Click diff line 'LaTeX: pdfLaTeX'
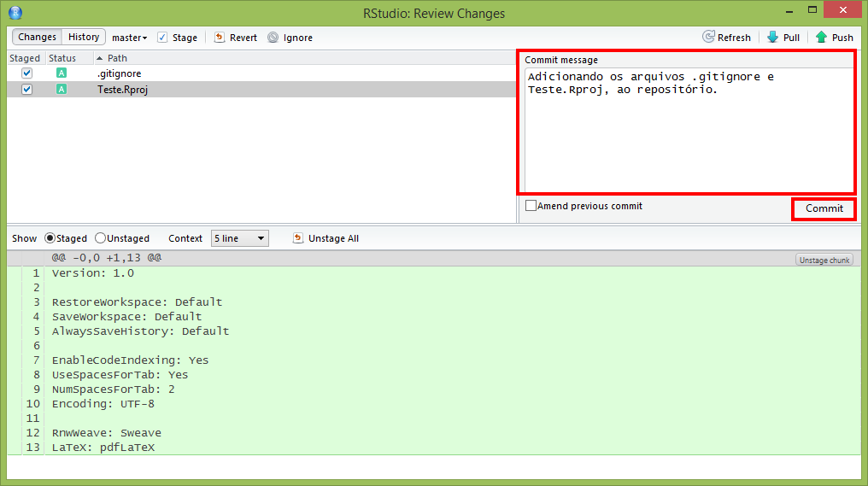 103,448
